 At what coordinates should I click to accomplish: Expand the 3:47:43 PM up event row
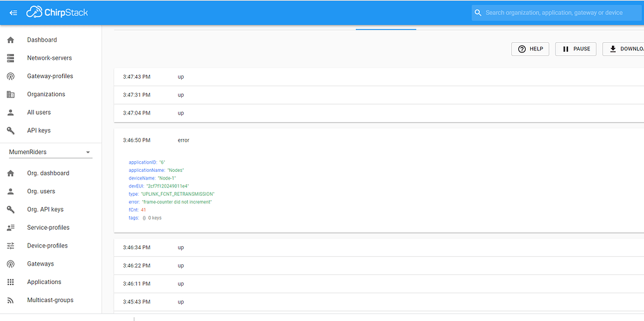[377, 77]
